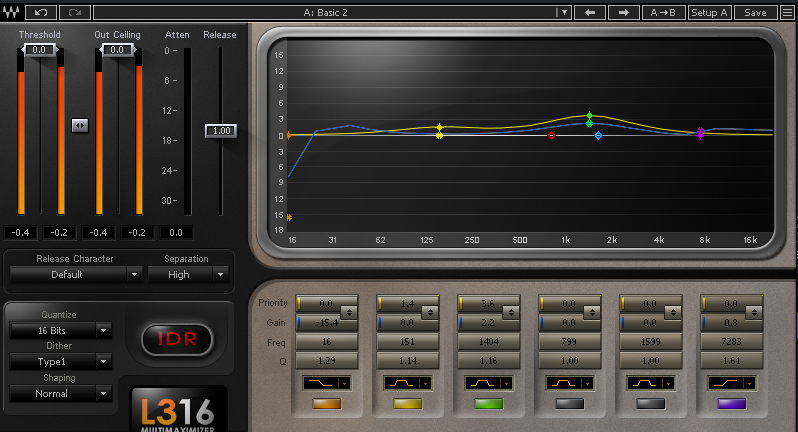Image resolution: width=798 pixels, height=432 pixels.
Task: Click the priority/gain stepper for band 16 Hz
Action: coord(349,312)
